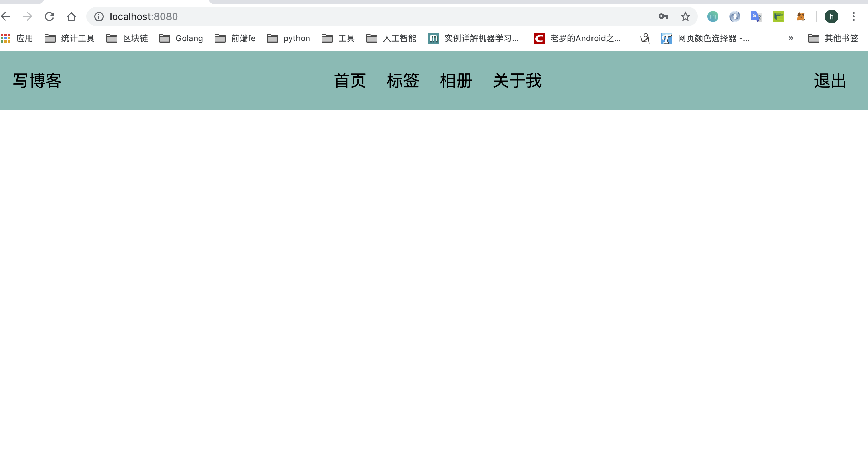The height and width of the screenshot is (474, 868).
Task: Click the home button in browser toolbar
Action: click(71, 16)
